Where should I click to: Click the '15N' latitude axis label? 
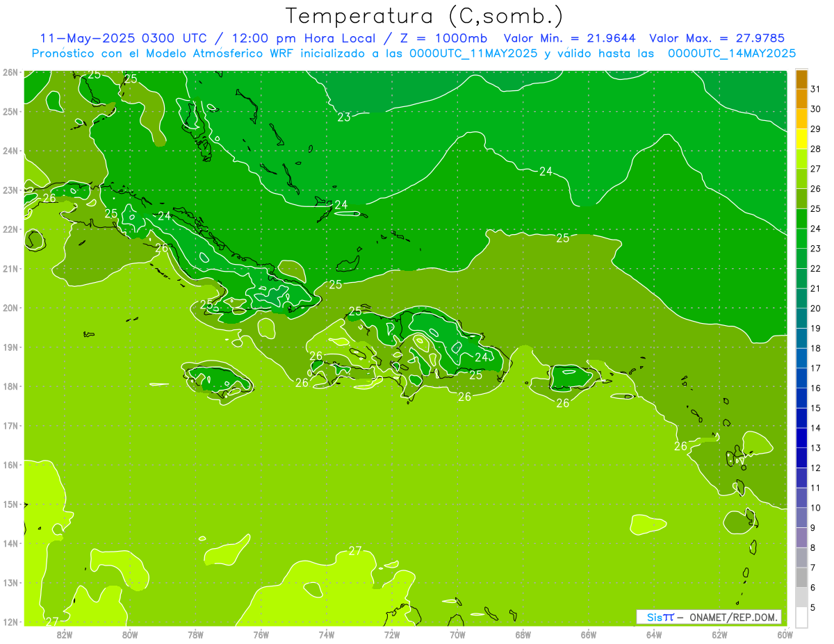[x=10, y=504]
